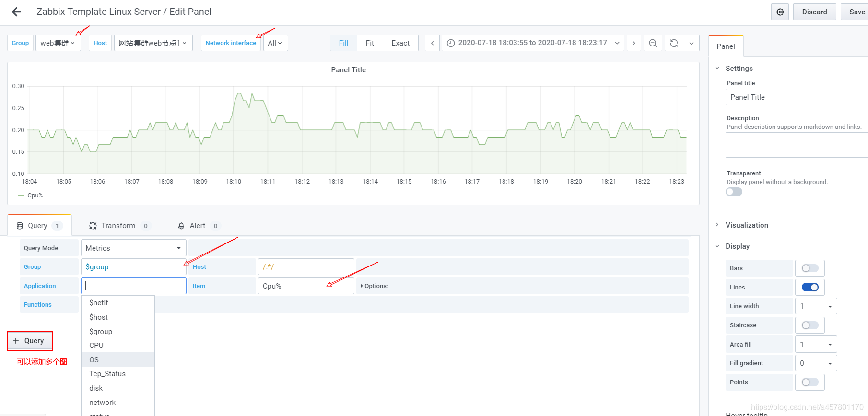Choose $group from application suggestions
The image size is (868, 416).
(x=118, y=332)
